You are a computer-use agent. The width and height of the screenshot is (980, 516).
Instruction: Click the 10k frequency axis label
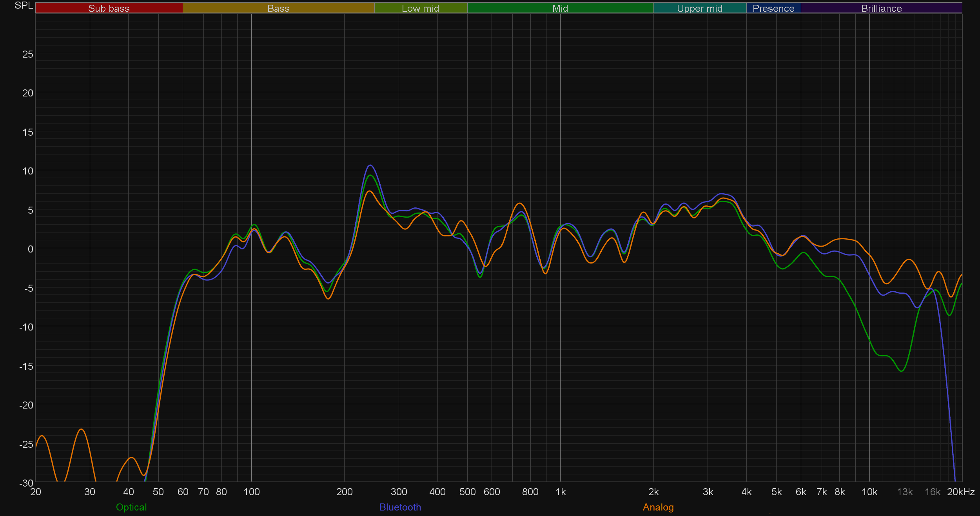coord(869,492)
